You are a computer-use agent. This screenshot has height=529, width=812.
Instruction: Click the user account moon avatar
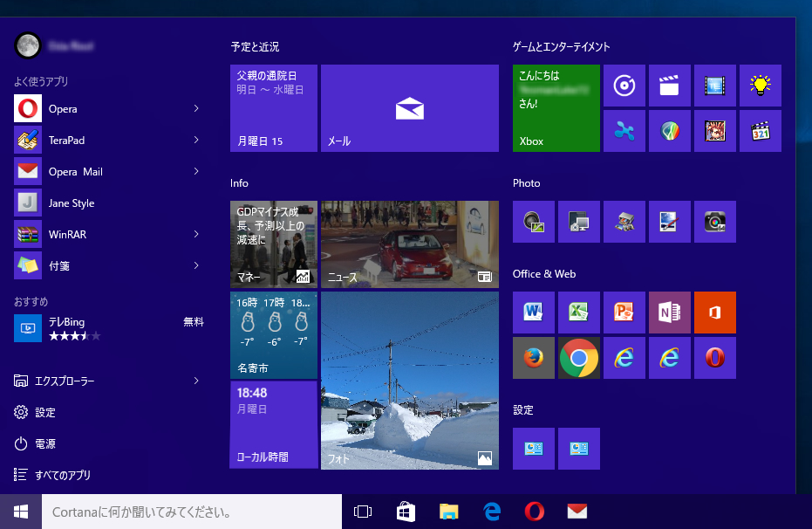(x=27, y=45)
